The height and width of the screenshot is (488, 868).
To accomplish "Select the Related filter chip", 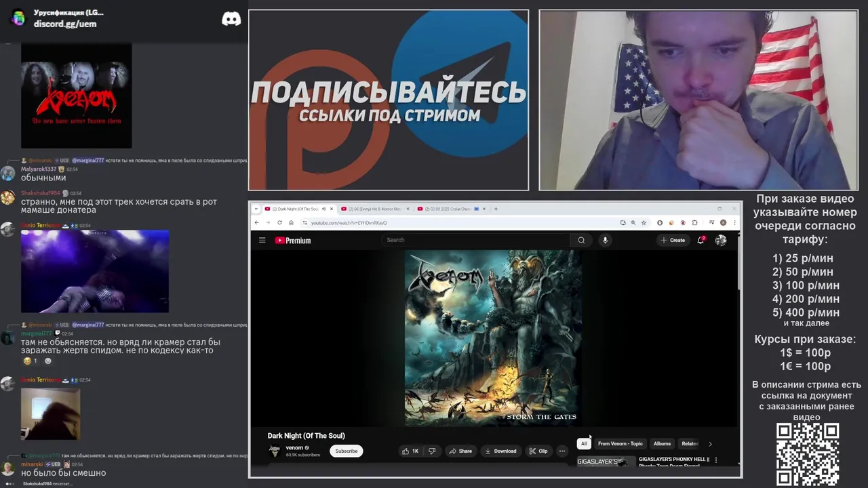I will 690,444.
